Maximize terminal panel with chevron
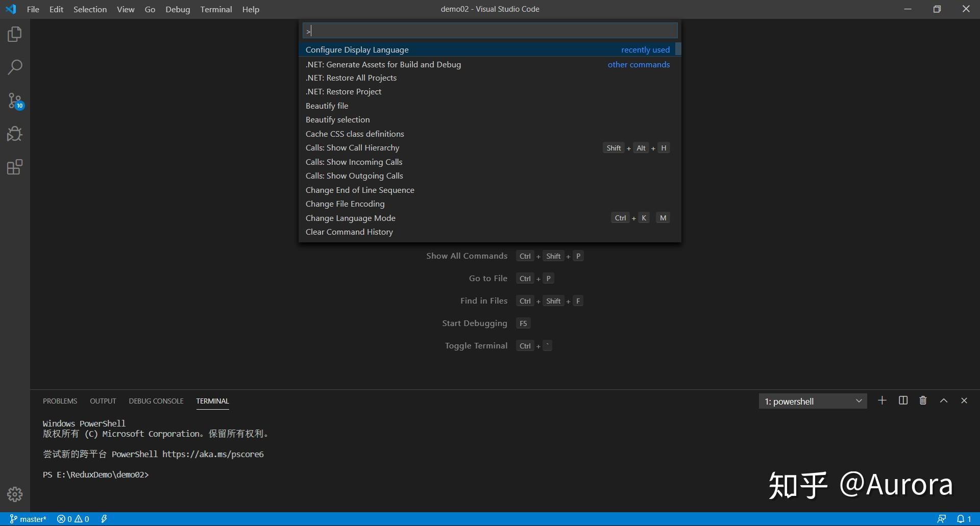The width and height of the screenshot is (980, 526). [943, 400]
